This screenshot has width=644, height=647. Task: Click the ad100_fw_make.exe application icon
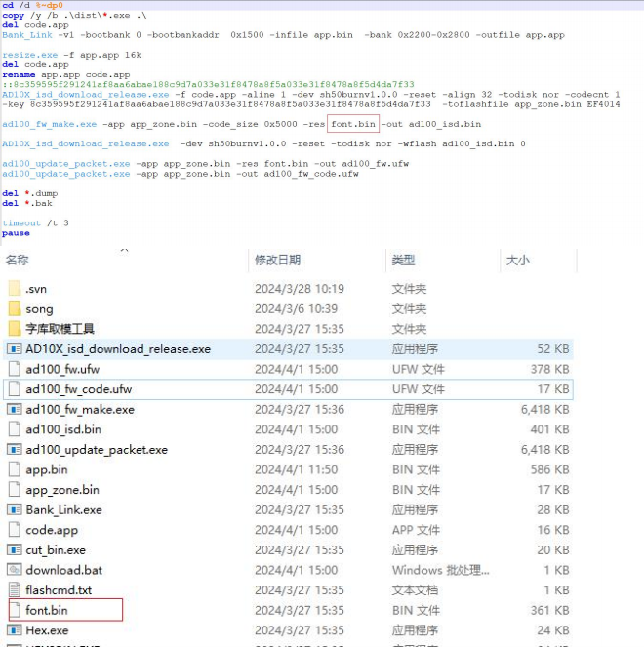click(x=15, y=409)
